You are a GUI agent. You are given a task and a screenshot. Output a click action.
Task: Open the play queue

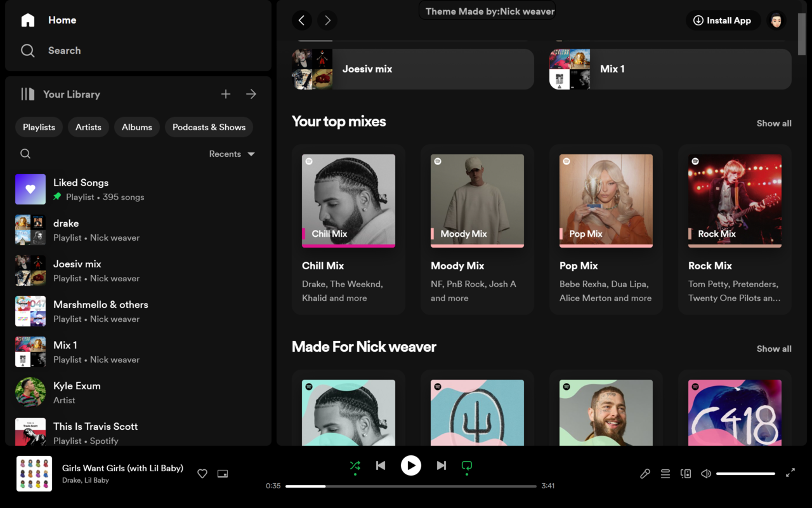(665, 474)
